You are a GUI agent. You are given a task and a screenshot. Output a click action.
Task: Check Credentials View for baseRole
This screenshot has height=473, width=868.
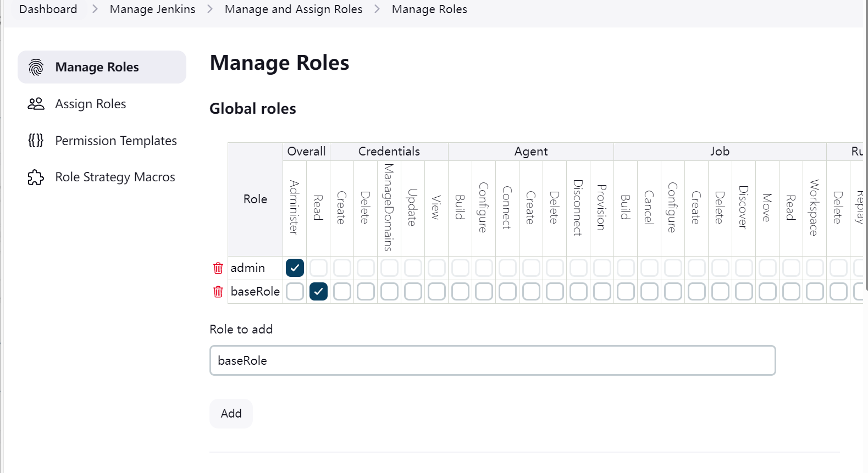coord(436,292)
